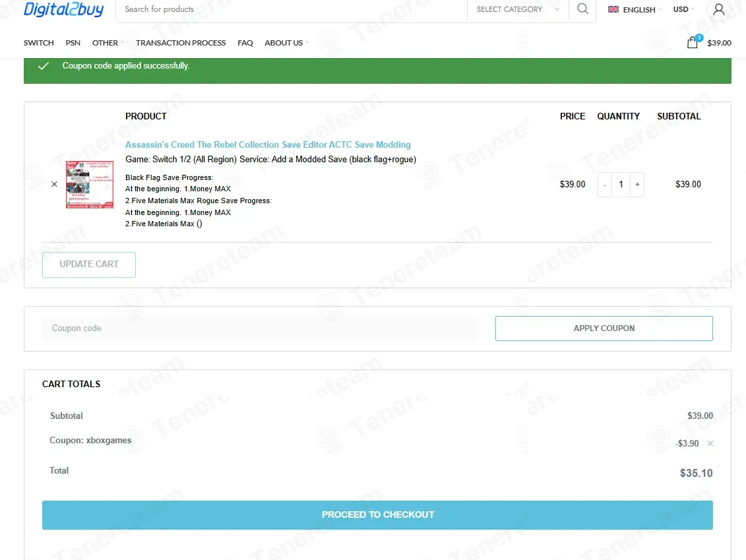Click the coupon discount -$3.90
This screenshot has width=746, height=560.
(x=687, y=443)
